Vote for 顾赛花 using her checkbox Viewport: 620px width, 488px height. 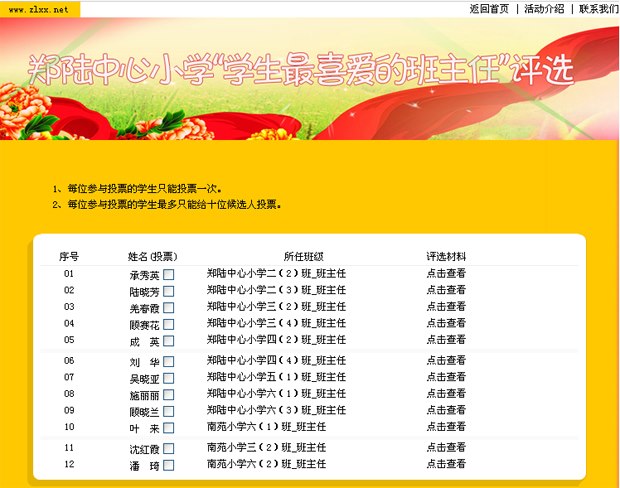tap(169, 324)
